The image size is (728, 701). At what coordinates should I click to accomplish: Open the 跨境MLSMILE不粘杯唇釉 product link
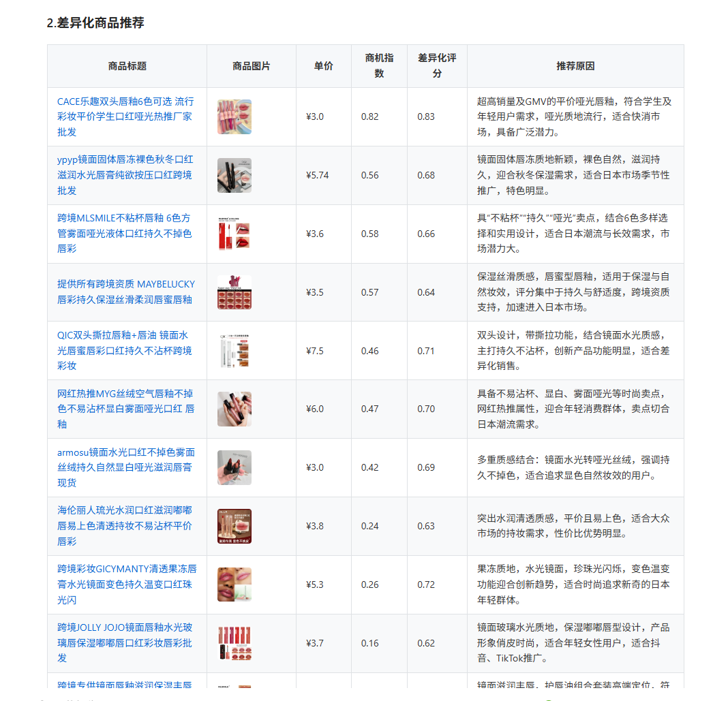[124, 234]
